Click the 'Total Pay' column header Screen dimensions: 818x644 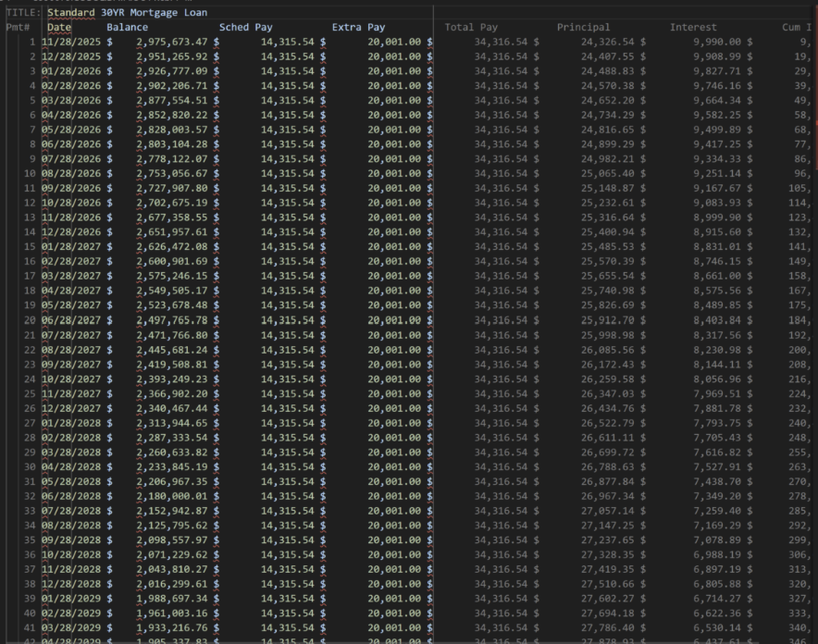pos(471,28)
